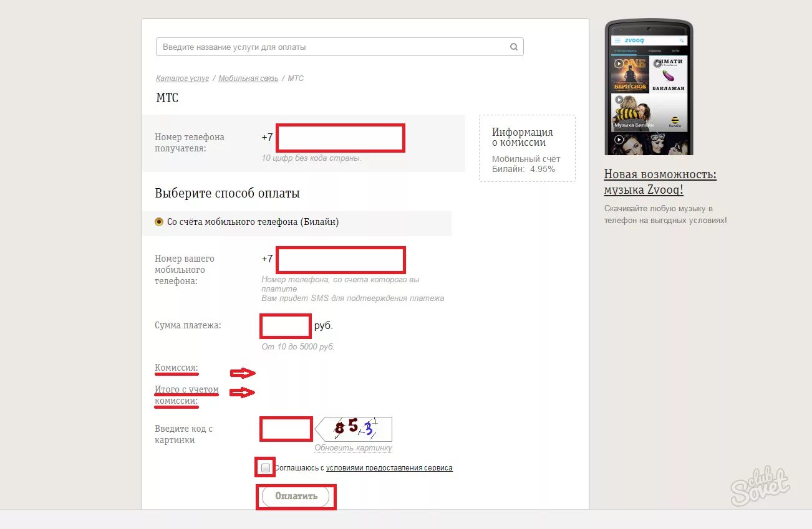Open the Каталог услуг breadcrumb link

click(182, 79)
